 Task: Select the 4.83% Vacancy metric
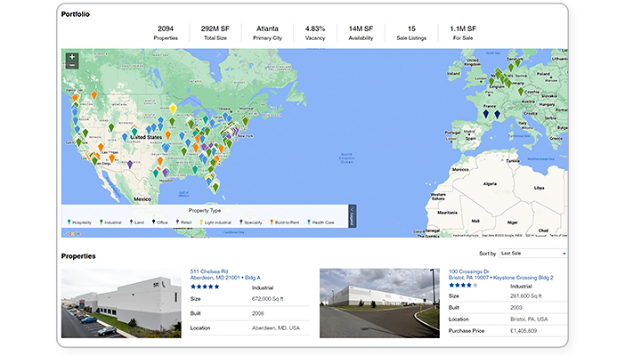point(316,33)
